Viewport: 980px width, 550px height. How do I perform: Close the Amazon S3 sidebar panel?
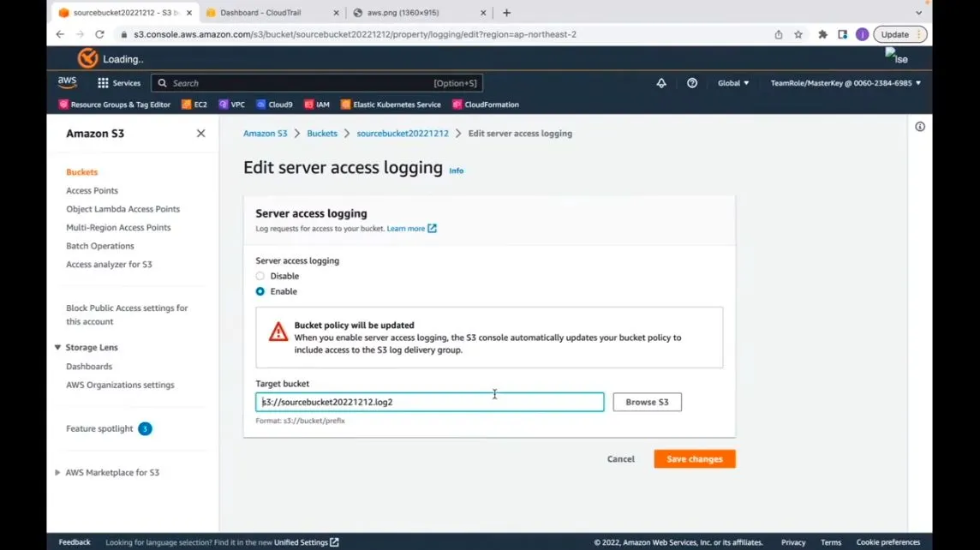point(200,133)
